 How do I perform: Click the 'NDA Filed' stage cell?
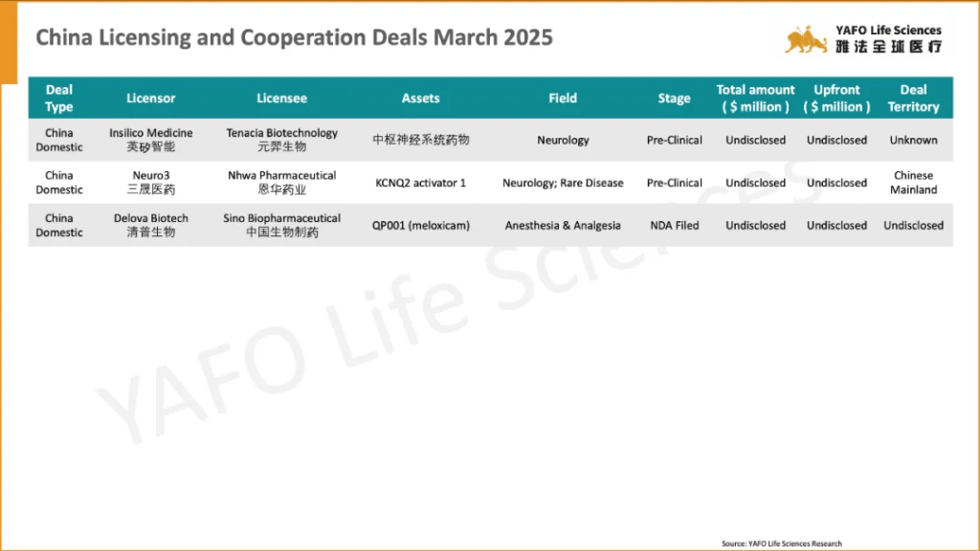[674, 226]
